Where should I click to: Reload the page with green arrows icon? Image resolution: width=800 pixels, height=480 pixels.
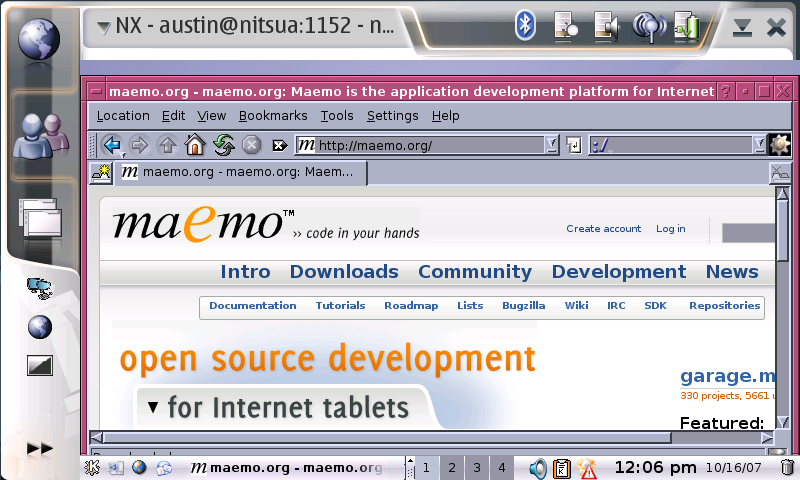click(223, 145)
